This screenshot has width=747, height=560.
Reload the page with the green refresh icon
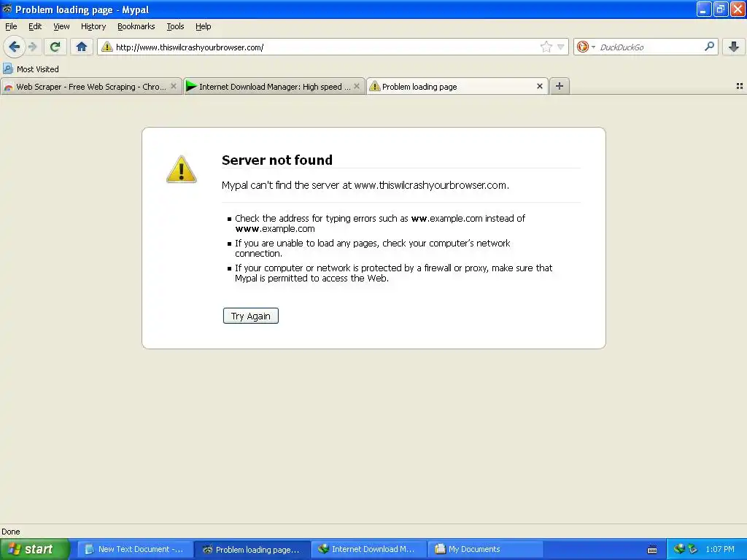(x=55, y=47)
